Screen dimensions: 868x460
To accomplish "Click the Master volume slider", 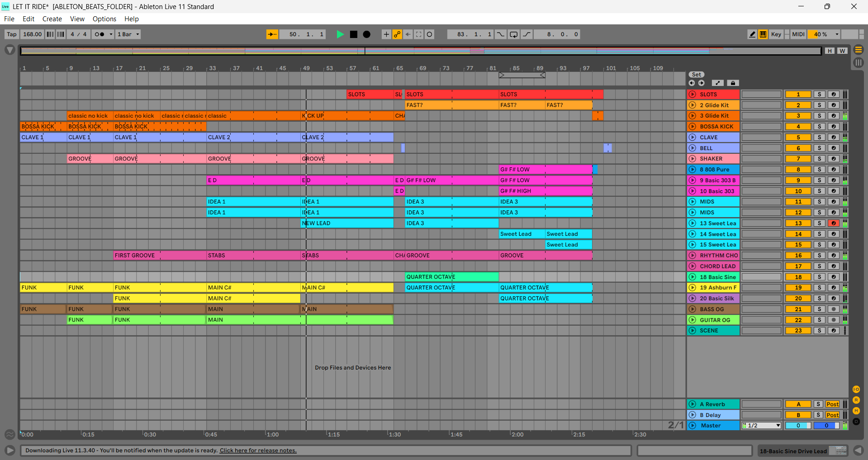I will click(x=798, y=426).
